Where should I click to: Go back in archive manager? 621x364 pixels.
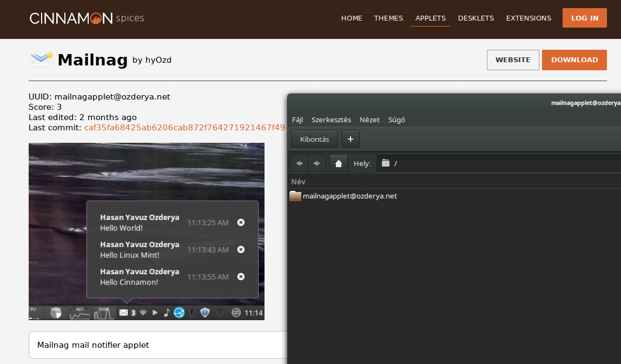pyautogui.click(x=300, y=163)
